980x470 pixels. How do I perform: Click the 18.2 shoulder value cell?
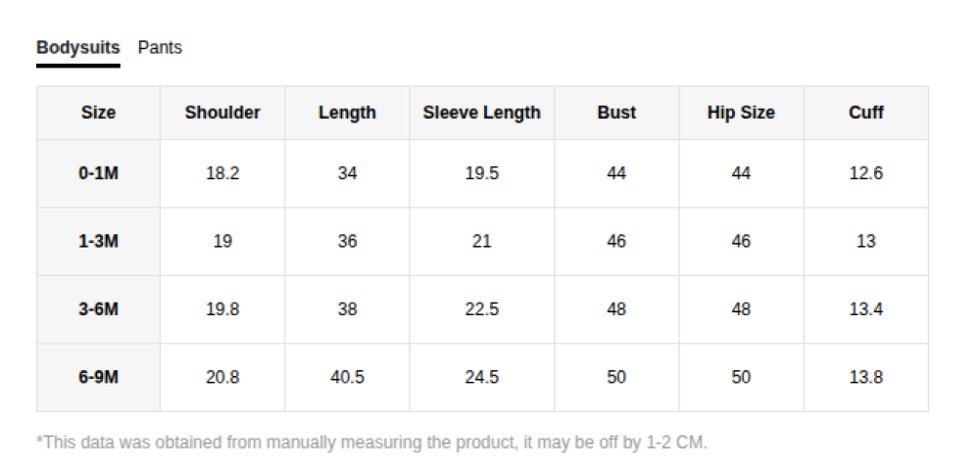tap(222, 173)
